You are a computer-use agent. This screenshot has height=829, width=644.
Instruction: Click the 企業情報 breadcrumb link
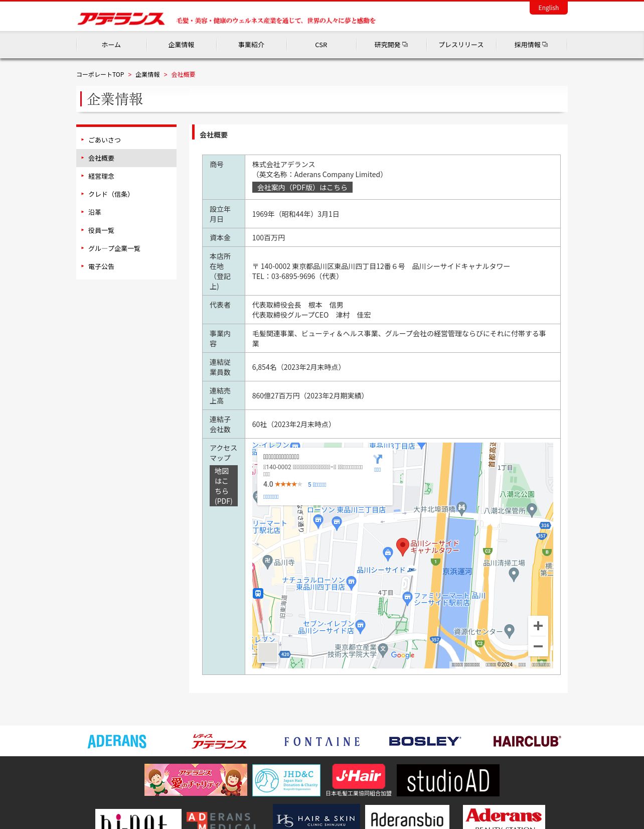pyautogui.click(x=147, y=74)
